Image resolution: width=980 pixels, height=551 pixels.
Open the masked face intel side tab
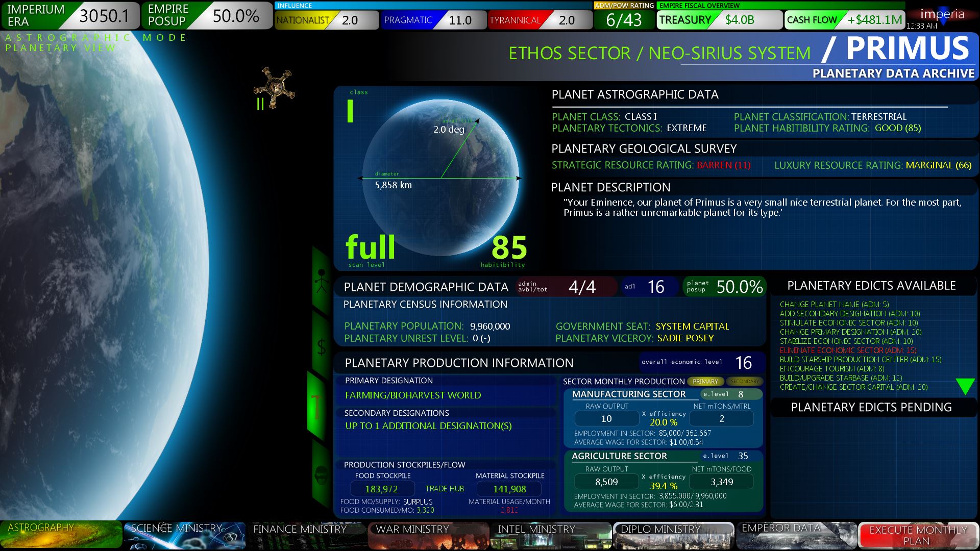pyautogui.click(x=322, y=474)
